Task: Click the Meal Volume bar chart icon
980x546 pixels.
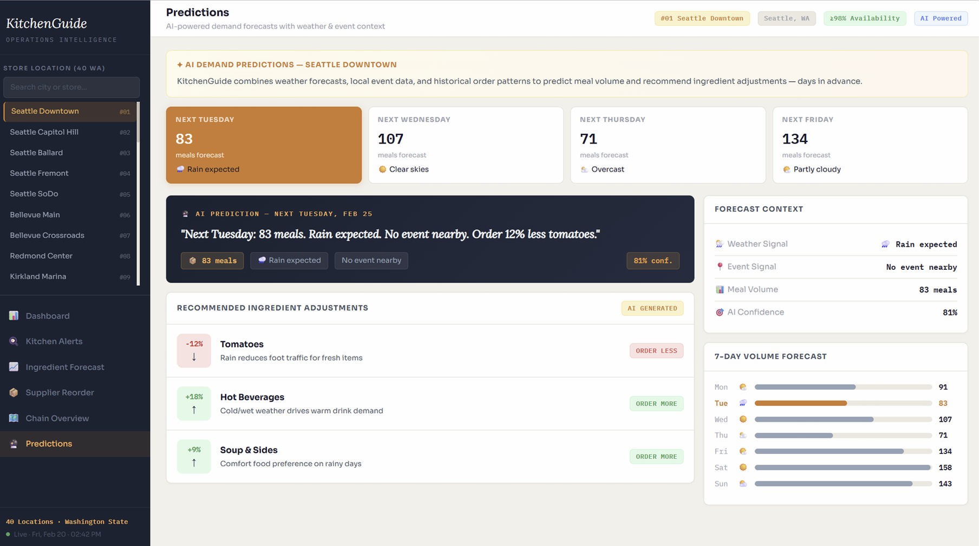Action: (x=720, y=290)
